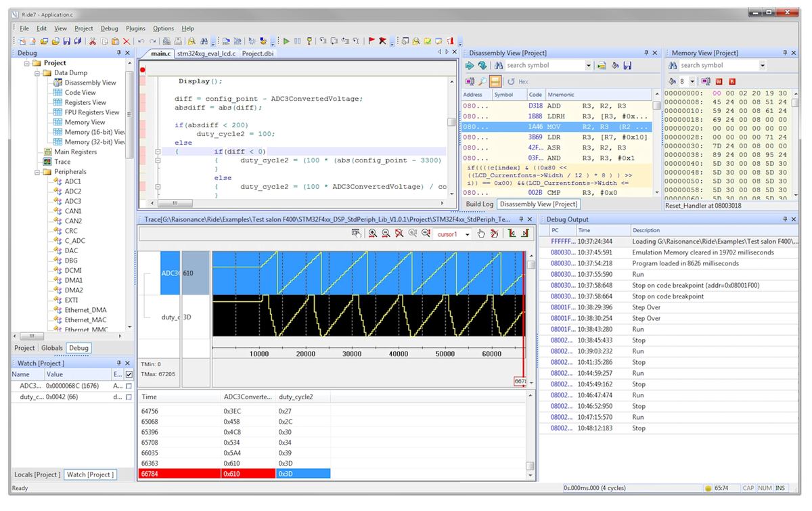Click the Undo arrow in main toolbar
The image size is (812, 511).
[141, 41]
